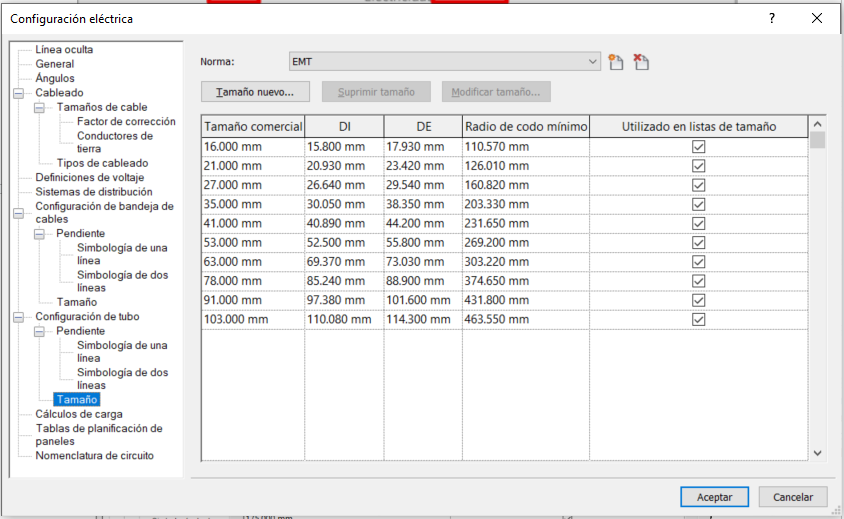Uncheck size list box for 21.000 mm row
The width and height of the screenshot is (844, 519).
tap(699, 166)
